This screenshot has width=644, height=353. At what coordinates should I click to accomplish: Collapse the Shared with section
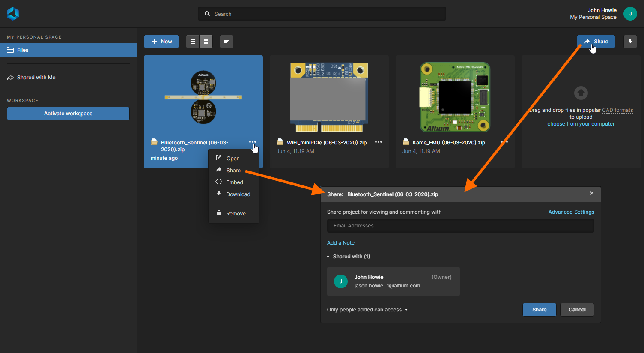328,257
